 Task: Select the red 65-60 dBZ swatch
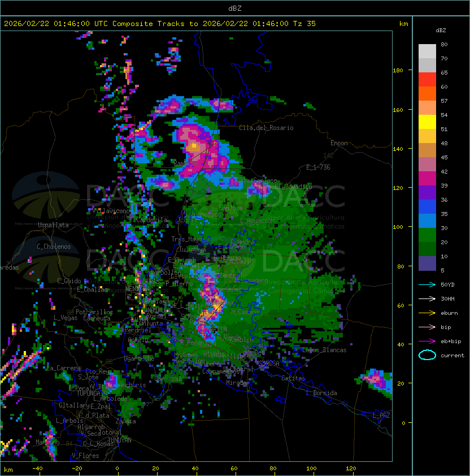pos(427,80)
